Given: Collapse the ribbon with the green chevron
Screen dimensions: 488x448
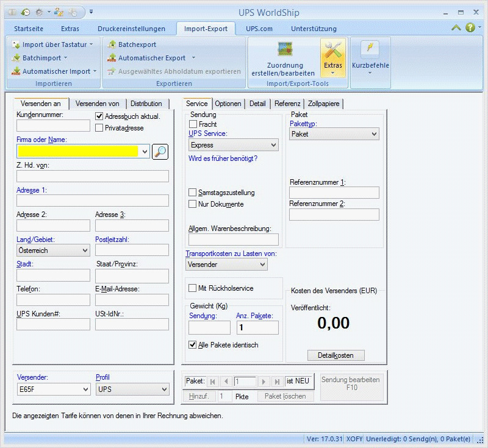Looking at the screenshot, I should click(x=456, y=27).
